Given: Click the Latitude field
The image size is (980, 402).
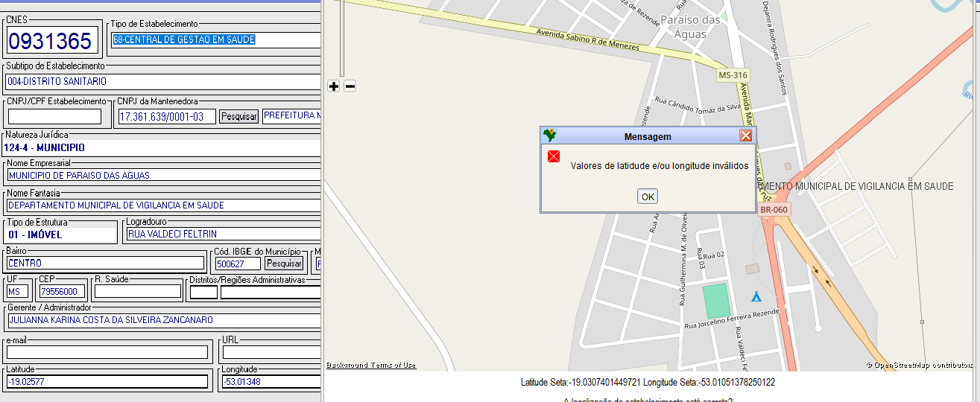Looking at the screenshot, I should click(107, 382).
